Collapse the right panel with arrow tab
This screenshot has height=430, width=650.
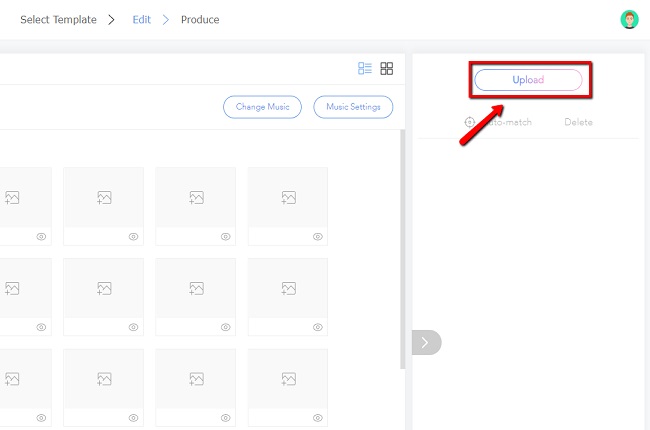[x=425, y=342]
